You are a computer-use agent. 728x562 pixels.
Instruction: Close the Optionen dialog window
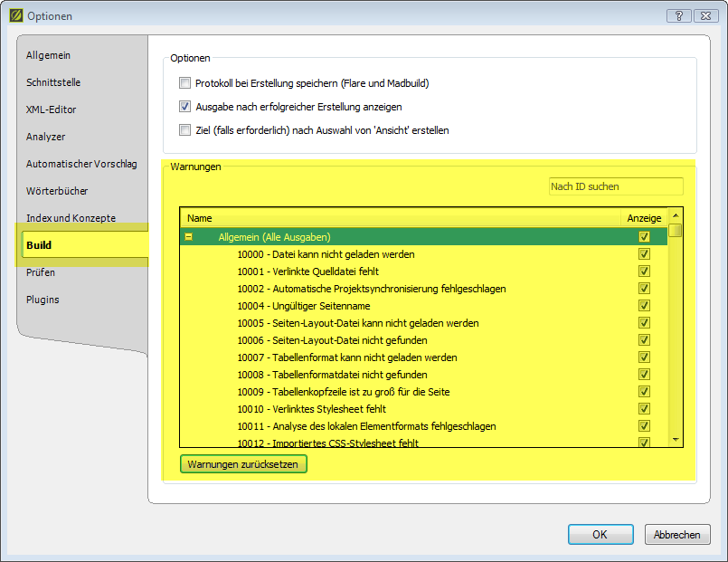pyautogui.click(x=704, y=15)
